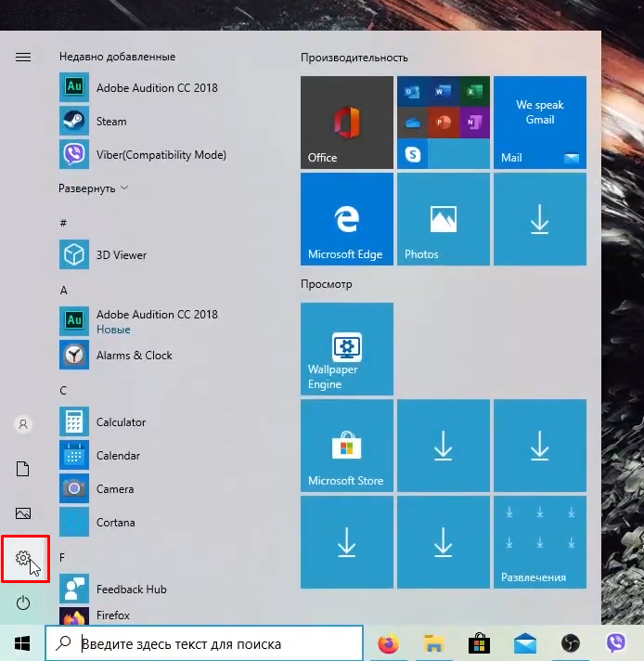This screenshot has width=644, height=661.
Task: Open the user account icon
Action: [x=23, y=423]
